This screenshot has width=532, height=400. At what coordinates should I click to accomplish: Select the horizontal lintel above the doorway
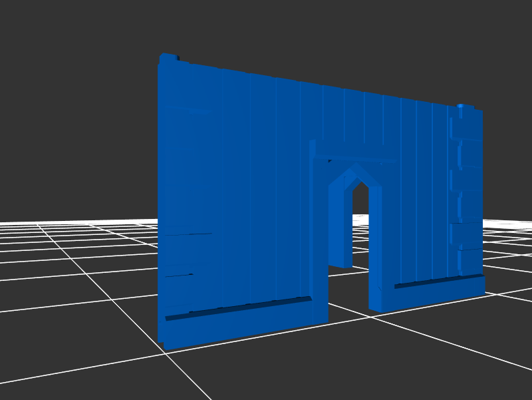[356, 154]
